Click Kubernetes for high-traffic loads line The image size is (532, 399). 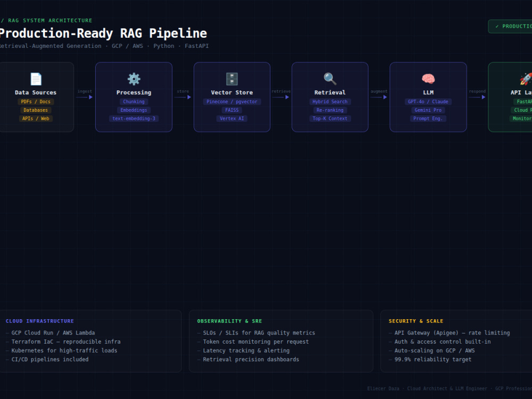[64, 351]
